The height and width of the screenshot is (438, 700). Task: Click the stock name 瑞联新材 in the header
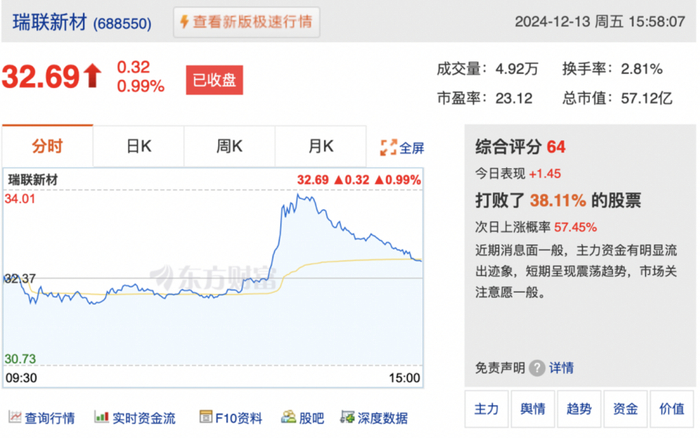click(50, 22)
